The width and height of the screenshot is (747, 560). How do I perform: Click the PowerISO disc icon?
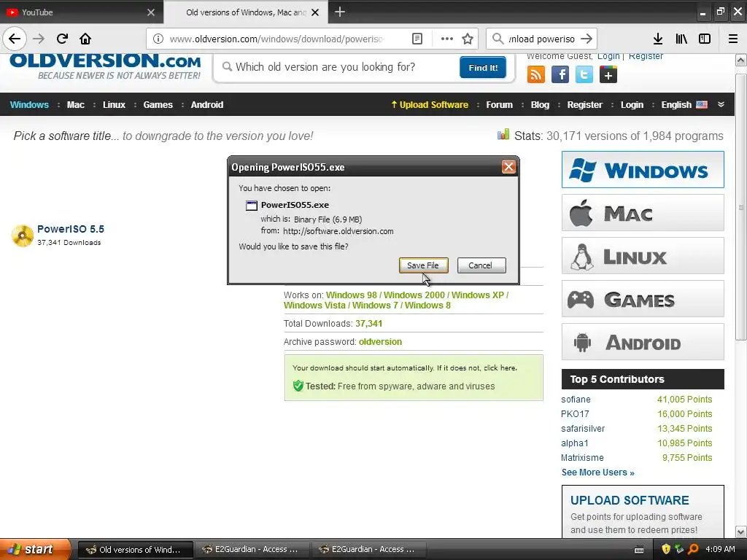23,236
